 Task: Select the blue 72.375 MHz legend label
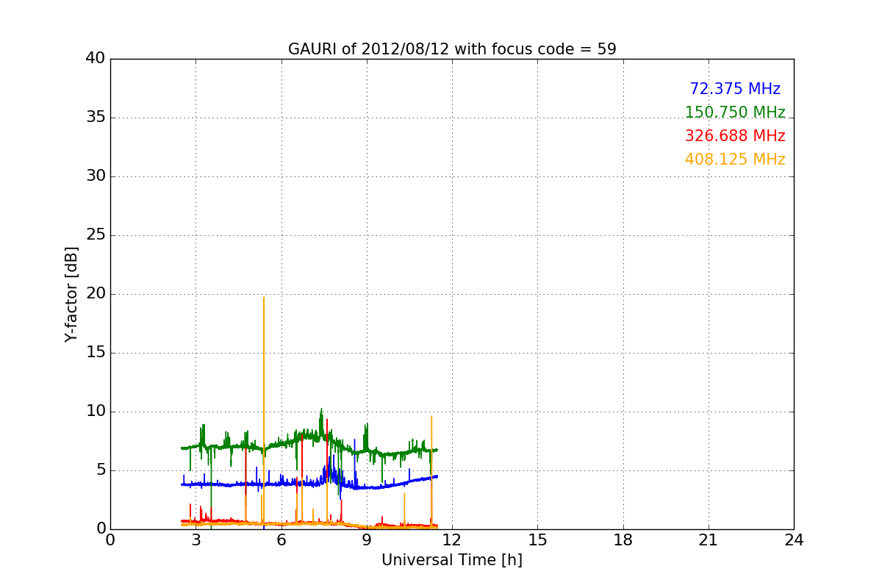pos(735,90)
